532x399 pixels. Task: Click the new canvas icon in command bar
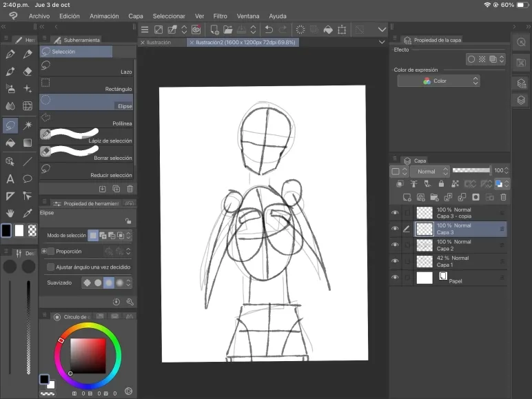[x=214, y=30]
